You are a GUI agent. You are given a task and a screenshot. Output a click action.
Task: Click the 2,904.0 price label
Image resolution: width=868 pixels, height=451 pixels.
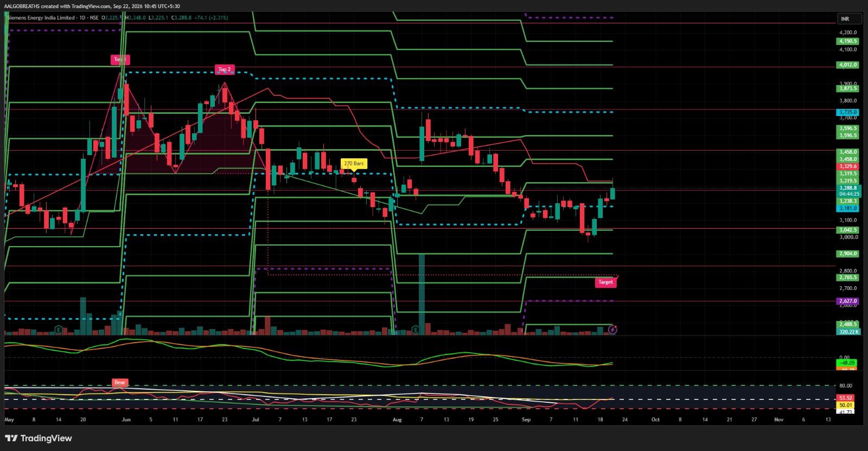848,254
